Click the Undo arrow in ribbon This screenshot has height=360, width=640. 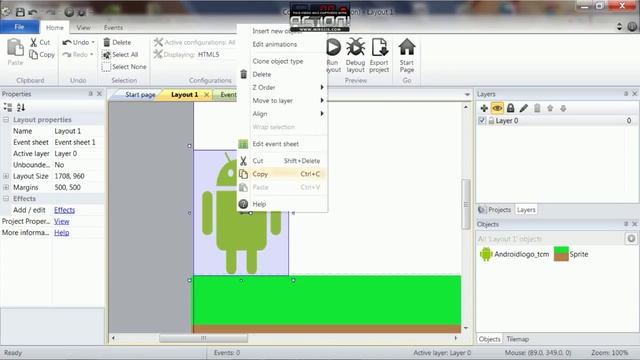67,42
